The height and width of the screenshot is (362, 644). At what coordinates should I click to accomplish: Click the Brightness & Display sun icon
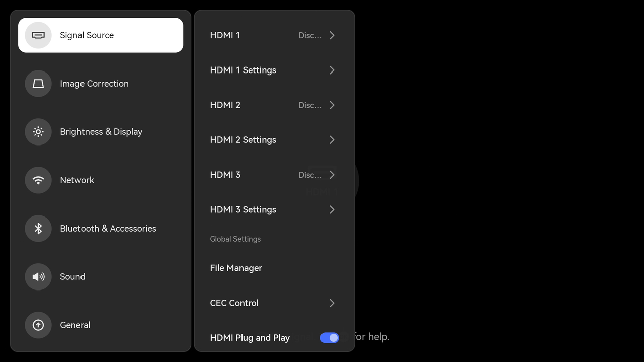click(x=38, y=132)
